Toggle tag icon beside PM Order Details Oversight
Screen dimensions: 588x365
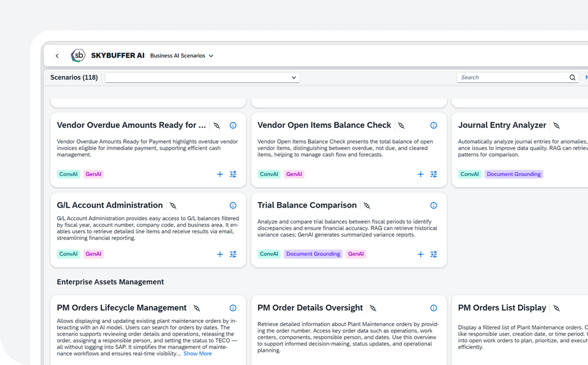pos(373,308)
